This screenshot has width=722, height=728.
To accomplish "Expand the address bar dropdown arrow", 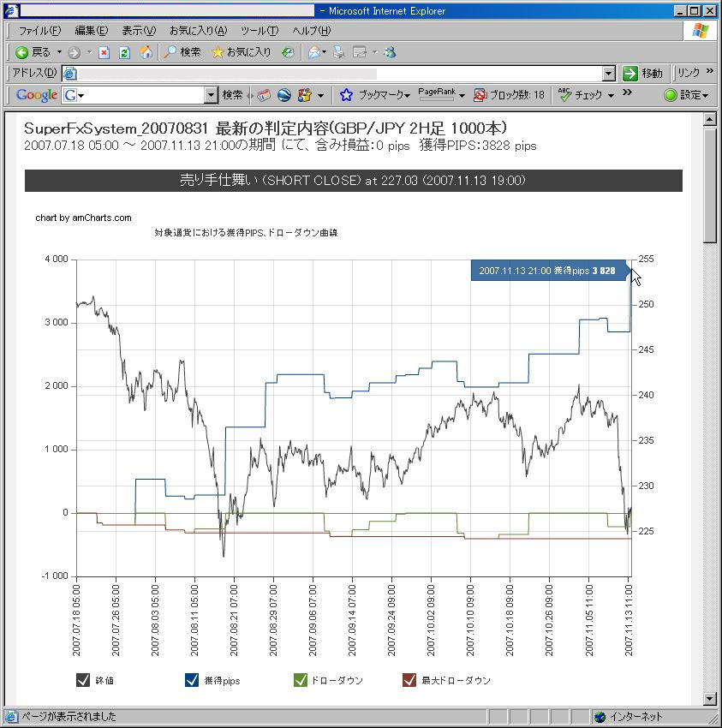I will coord(609,74).
